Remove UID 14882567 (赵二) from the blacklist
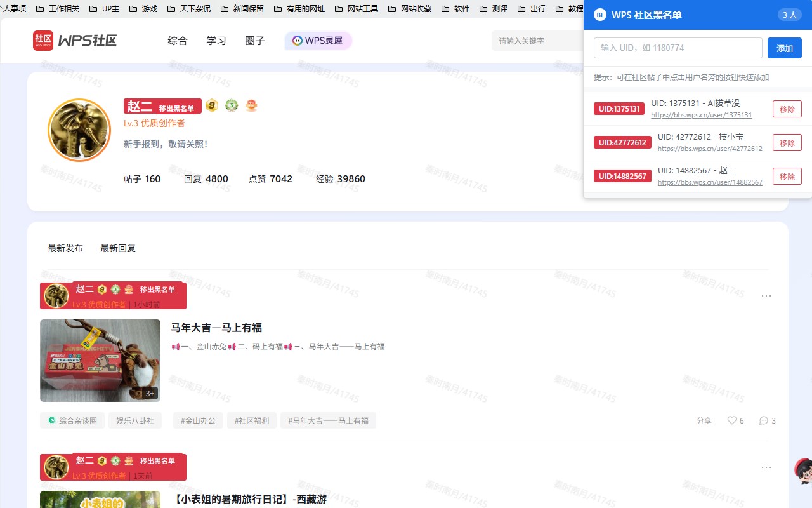This screenshot has height=508, width=812. 787,177
